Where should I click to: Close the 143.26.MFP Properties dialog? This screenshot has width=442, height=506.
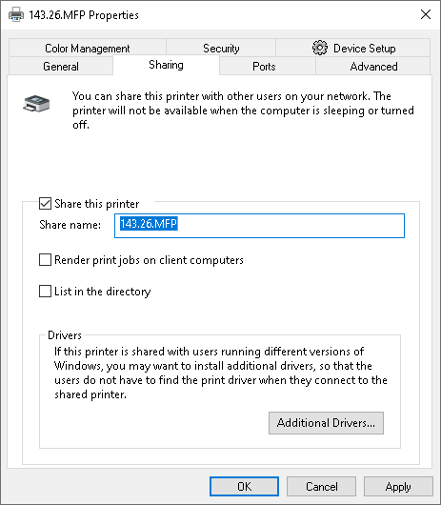click(426, 14)
